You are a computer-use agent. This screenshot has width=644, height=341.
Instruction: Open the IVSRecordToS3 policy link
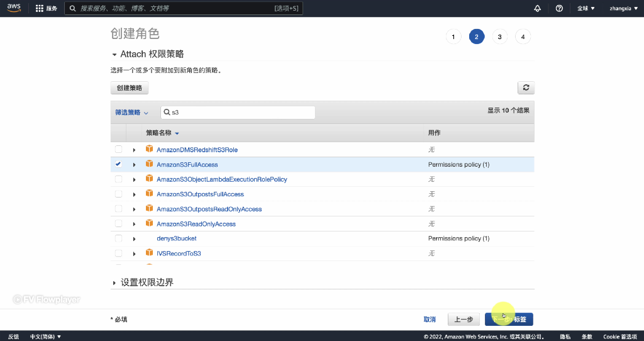point(179,254)
